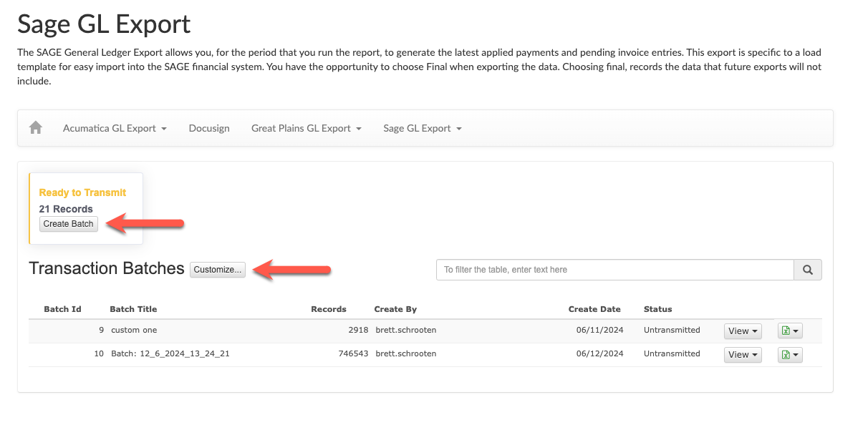Click the magnifier search button
Image resolution: width=868 pixels, height=425 pixels.
[x=808, y=270]
